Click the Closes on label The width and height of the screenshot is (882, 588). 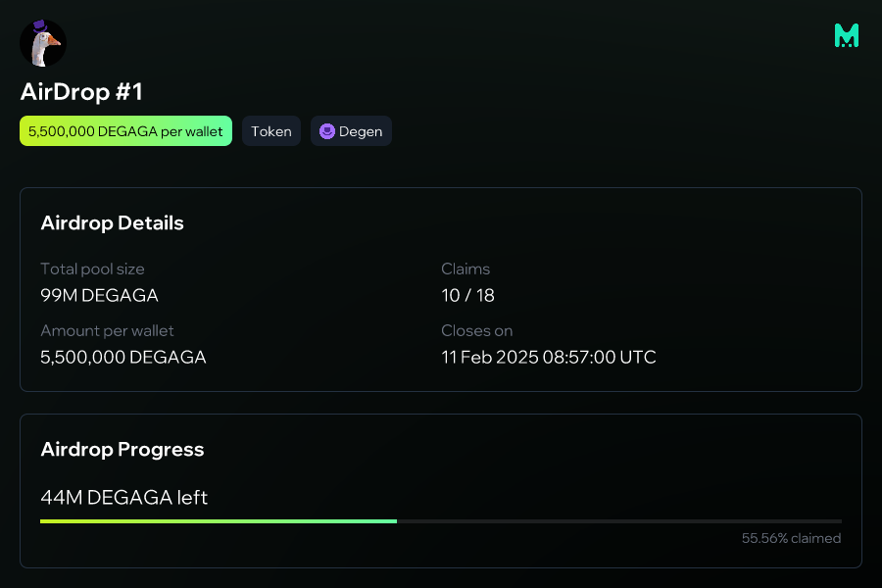pyautogui.click(x=477, y=331)
